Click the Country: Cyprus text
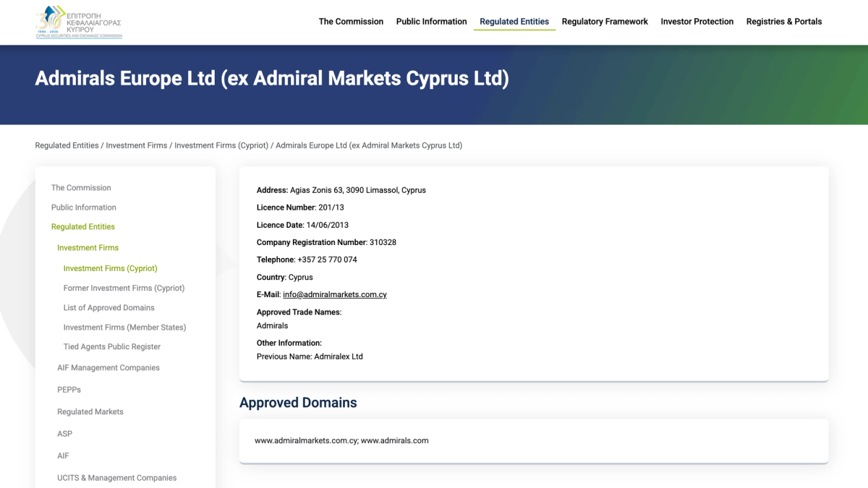Screen dimensions: 868x488 [x=285, y=277]
